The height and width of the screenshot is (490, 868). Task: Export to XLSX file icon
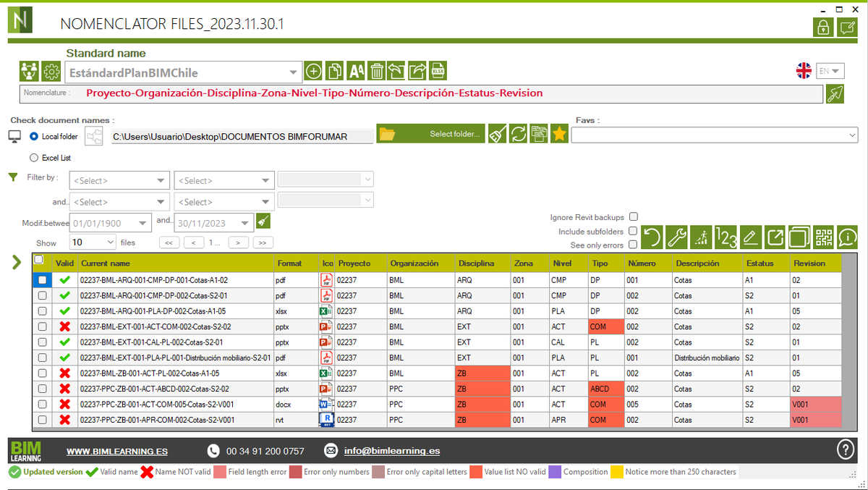point(438,71)
